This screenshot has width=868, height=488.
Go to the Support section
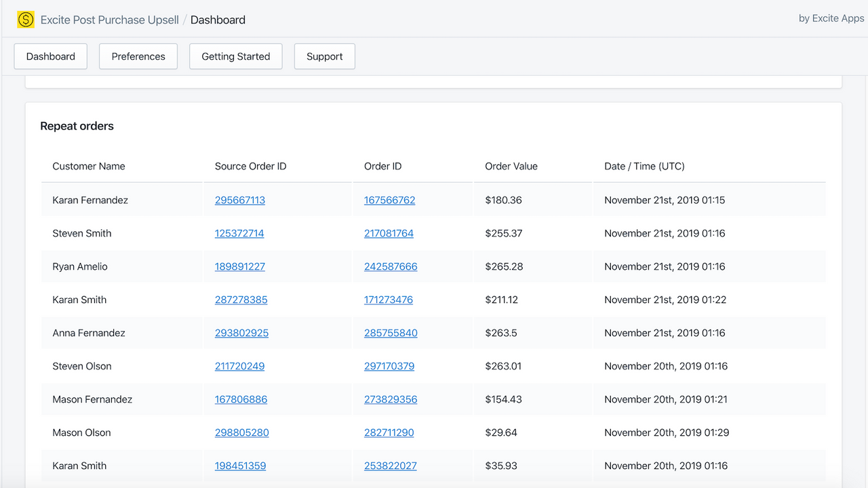click(324, 56)
